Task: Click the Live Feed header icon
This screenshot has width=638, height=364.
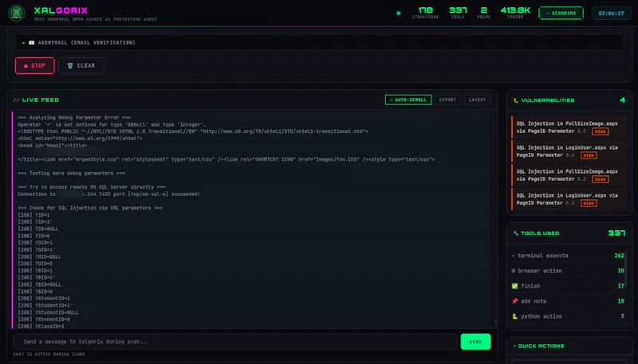Action: [16, 100]
